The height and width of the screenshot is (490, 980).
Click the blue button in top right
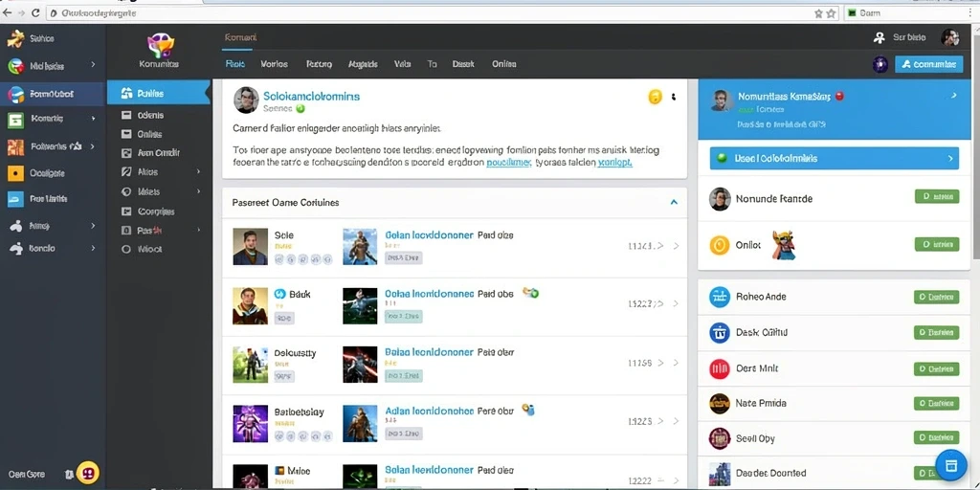(928, 64)
